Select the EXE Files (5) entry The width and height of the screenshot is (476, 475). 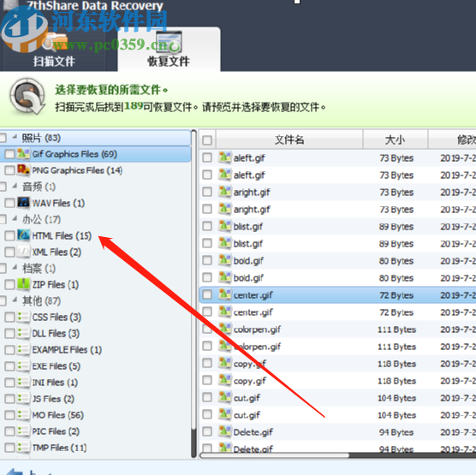click(x=57, y=366)
